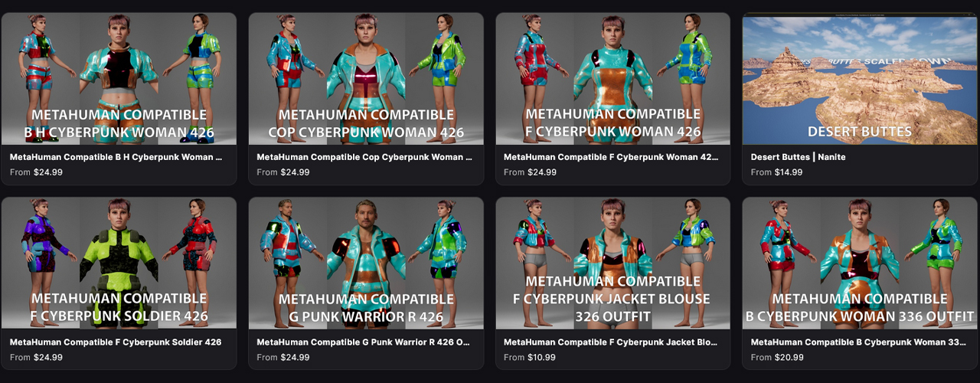Click the 'MetaHuman Compatible B Cyberpunk Woman 33...' title
Viewport: 980px width, 383px height.
(x=858, y=342)
